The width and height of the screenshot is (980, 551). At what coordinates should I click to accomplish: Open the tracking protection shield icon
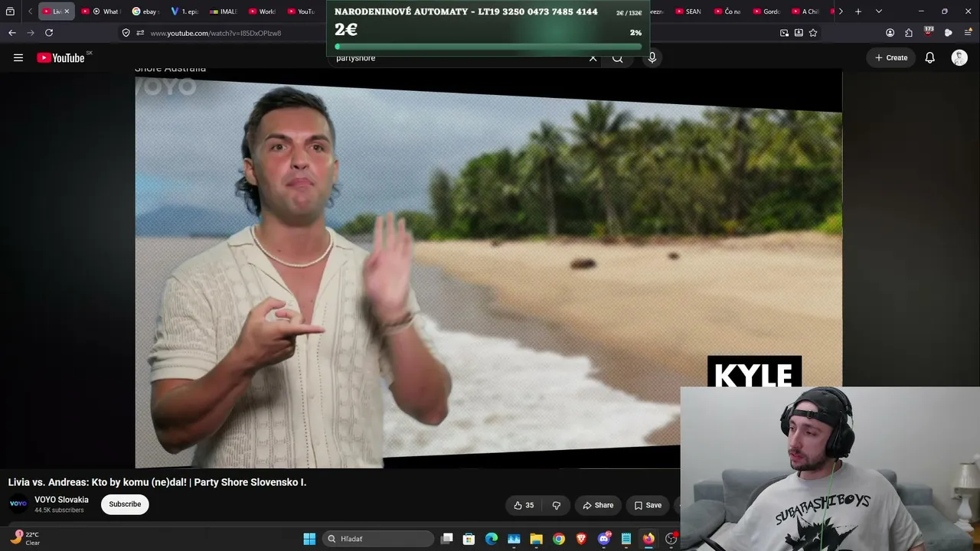(x=126, y=33)
